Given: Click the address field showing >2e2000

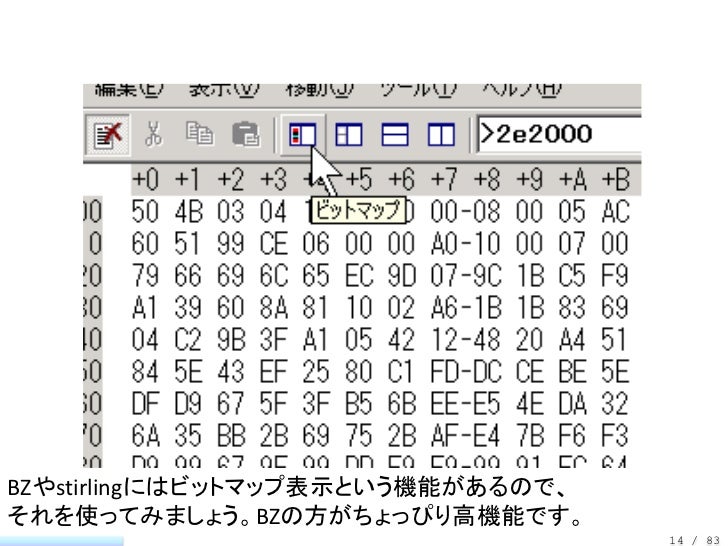Looking at the screenshot, I should (559, 134).
